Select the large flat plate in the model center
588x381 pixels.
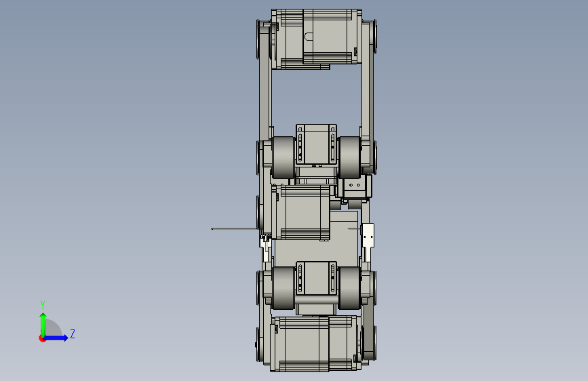pos(343,240)
